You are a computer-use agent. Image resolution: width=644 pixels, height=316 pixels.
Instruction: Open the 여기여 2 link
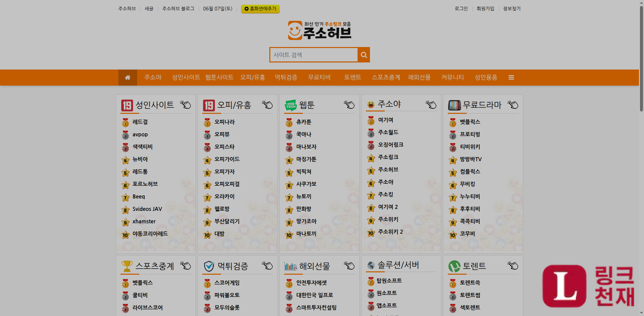coord(388,207)
